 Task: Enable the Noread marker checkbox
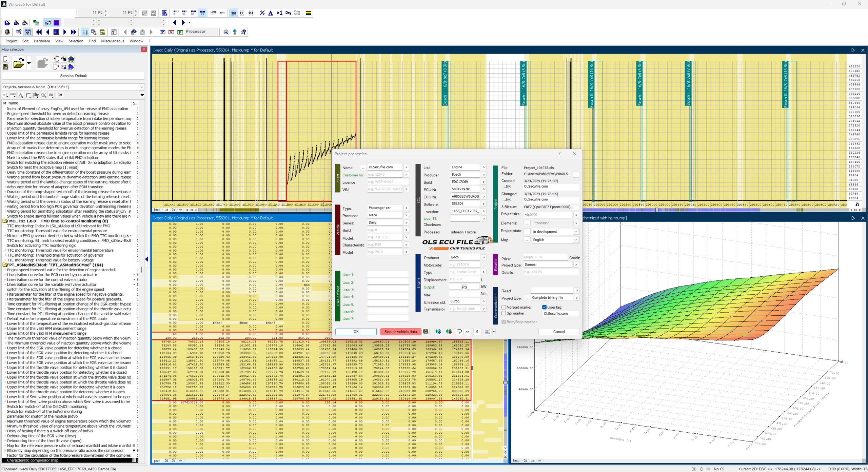504,307
